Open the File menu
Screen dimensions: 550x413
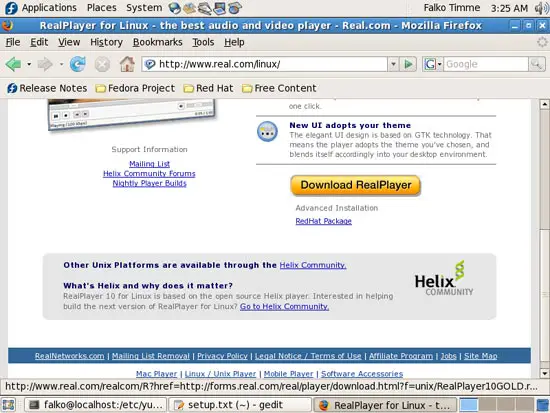(x=13, y=42)
